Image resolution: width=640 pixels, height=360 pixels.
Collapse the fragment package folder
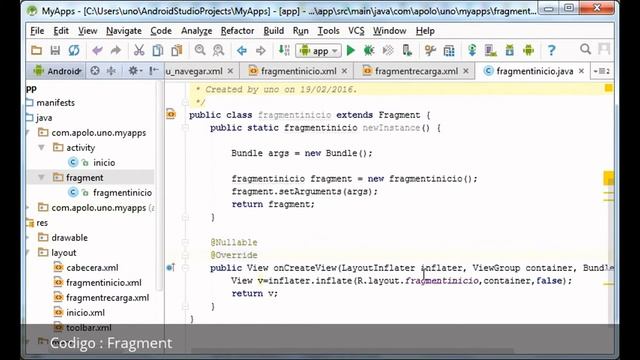[41, 178]
